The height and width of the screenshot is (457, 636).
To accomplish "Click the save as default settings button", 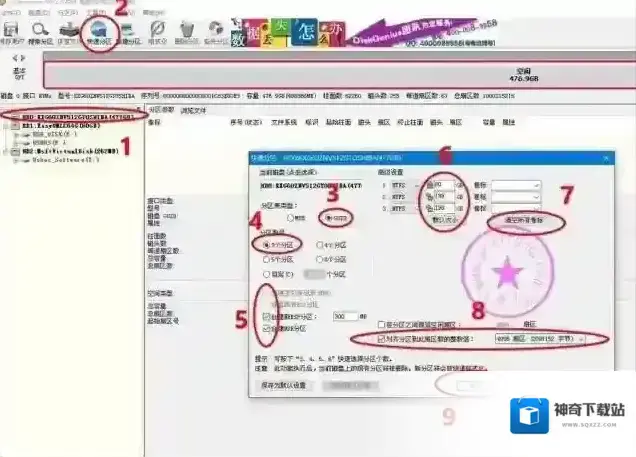I will 287,385.
